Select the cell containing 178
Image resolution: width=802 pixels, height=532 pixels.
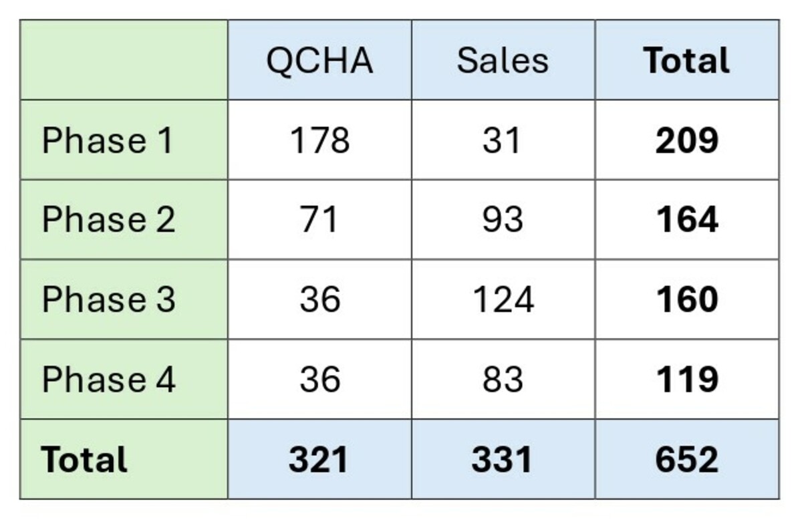pos(319,140)
